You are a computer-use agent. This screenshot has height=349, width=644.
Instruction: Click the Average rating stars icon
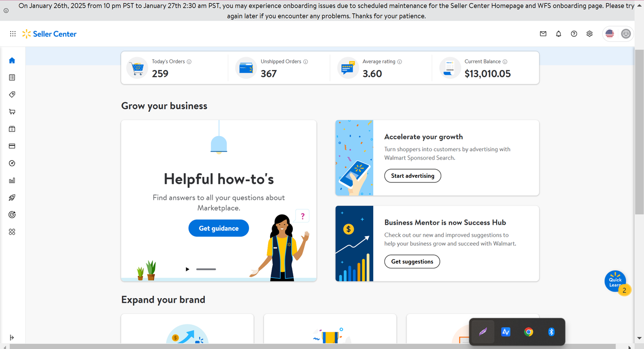348,67
